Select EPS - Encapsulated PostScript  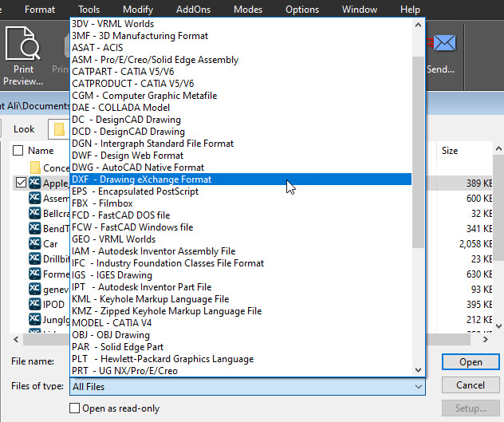pos(241,191)
